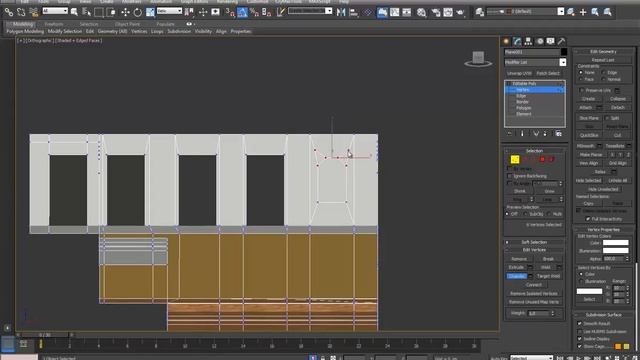Click the Bind to Space Warp icon

pyautogui.click(x=33, y=12)
